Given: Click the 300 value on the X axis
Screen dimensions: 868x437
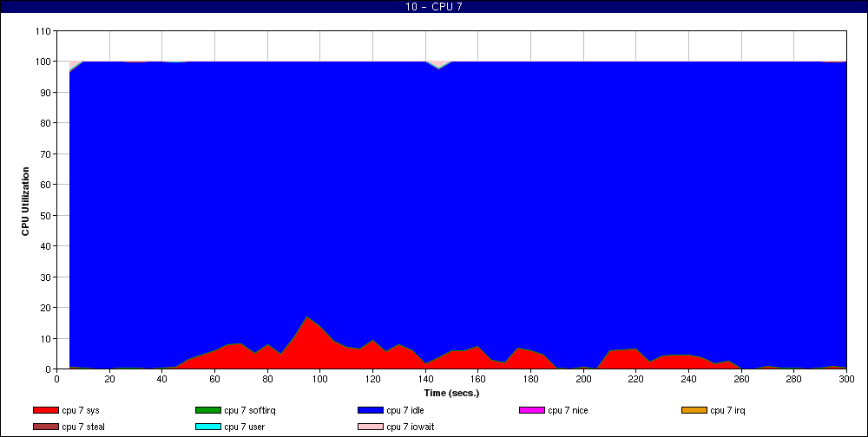Looking at the screenshot, I should pyautogui.click(x=846, y=379).
